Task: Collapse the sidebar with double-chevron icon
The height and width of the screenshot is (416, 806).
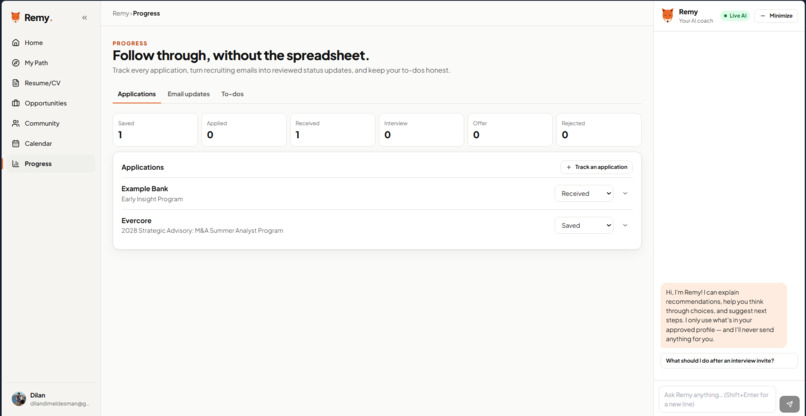Action: point(84,17)
